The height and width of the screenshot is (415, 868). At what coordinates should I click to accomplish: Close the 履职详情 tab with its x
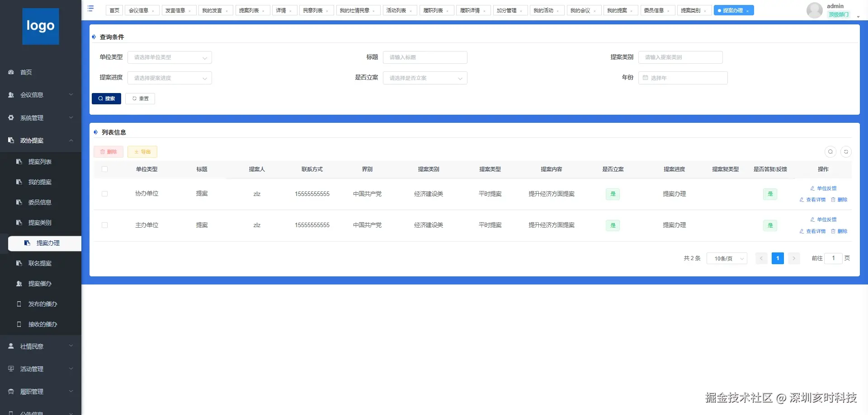(x=484, y=11)
